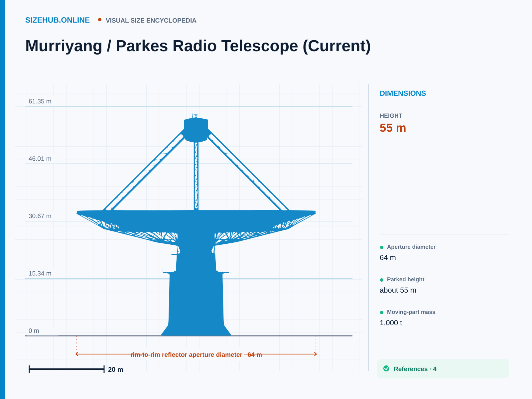Click the green dot beside Parked height
Viewport: 532px width, 399px height.
[x=382, y=280]
